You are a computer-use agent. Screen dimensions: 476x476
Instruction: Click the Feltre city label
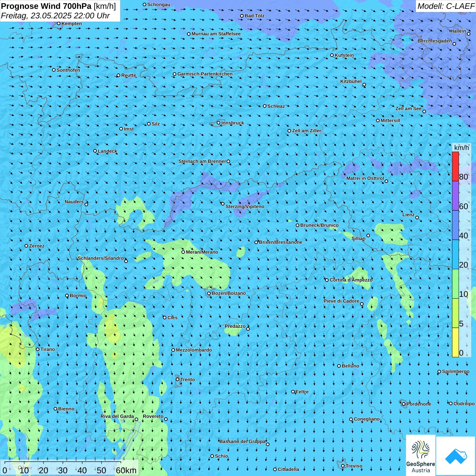point(302,392)
